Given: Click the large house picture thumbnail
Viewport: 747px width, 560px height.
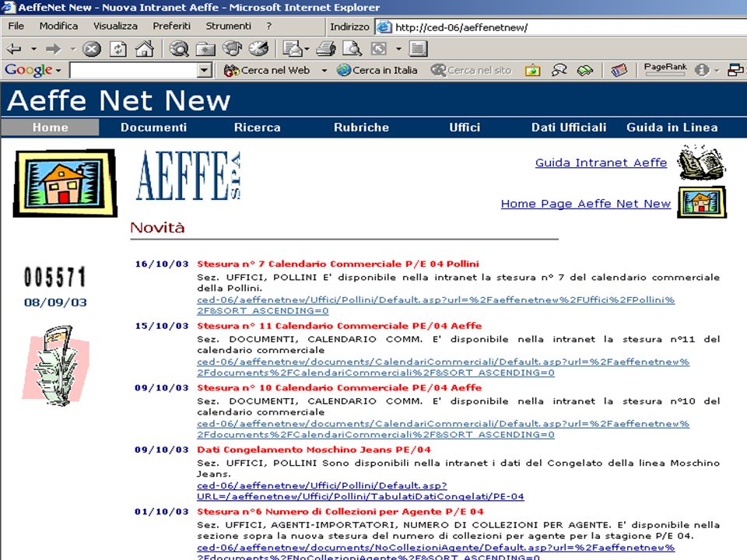Looking at the screenshot, I should pos(65,184).
